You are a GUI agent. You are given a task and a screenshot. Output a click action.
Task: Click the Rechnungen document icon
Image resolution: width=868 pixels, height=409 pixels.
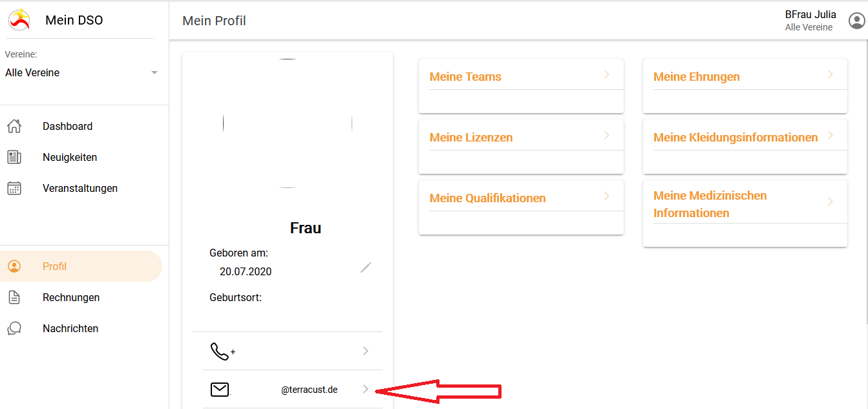point(14,297)
